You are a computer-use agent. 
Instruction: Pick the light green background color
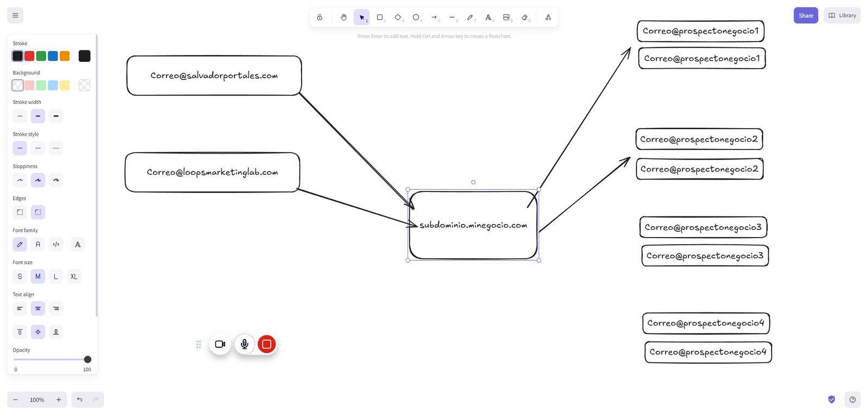click(x=41, y=85)
